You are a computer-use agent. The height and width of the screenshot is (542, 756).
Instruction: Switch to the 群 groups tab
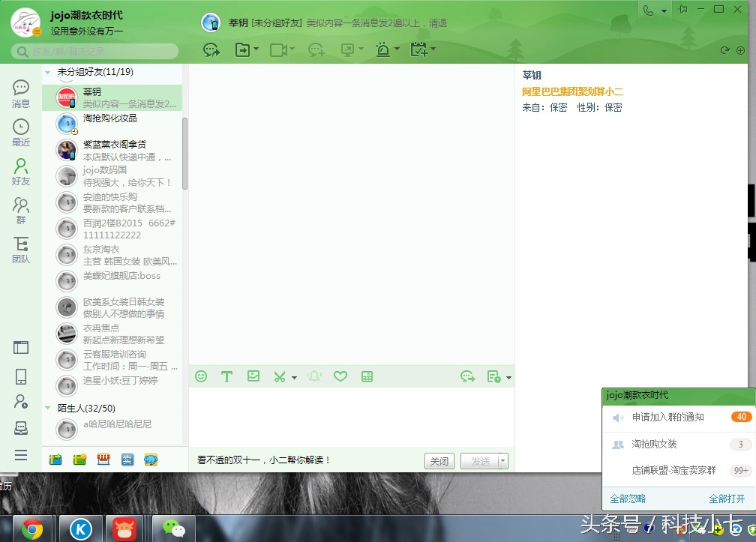21,210
